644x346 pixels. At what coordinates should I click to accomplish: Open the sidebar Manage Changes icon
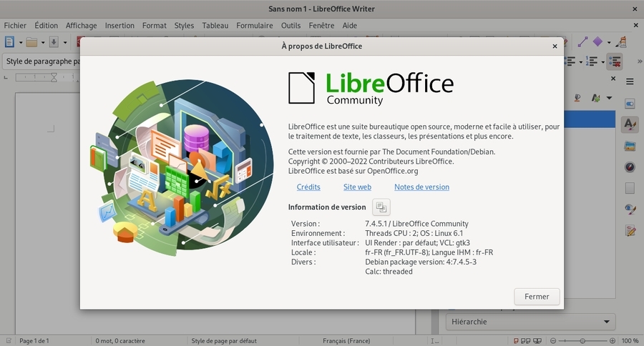[x=630, y=231]
